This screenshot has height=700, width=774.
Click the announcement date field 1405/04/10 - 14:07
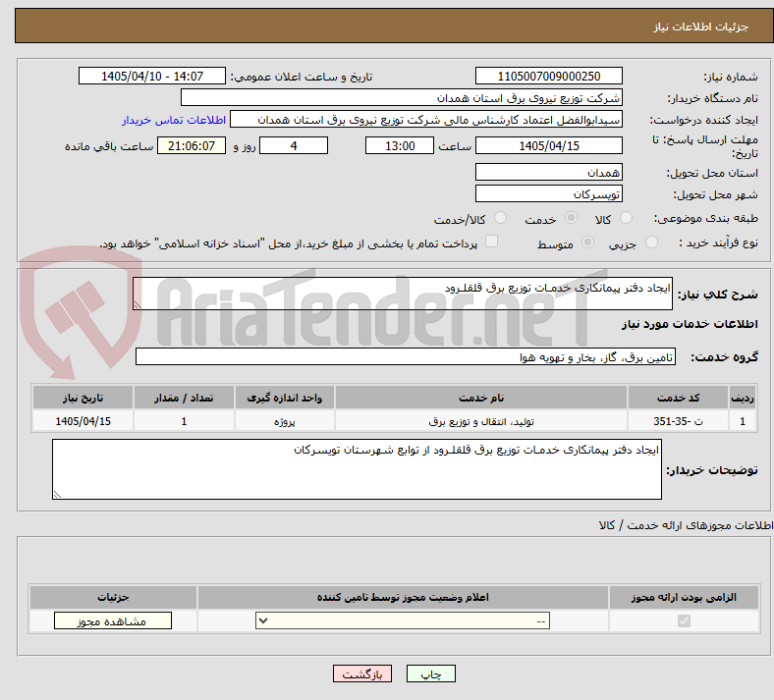click(152, 76)
